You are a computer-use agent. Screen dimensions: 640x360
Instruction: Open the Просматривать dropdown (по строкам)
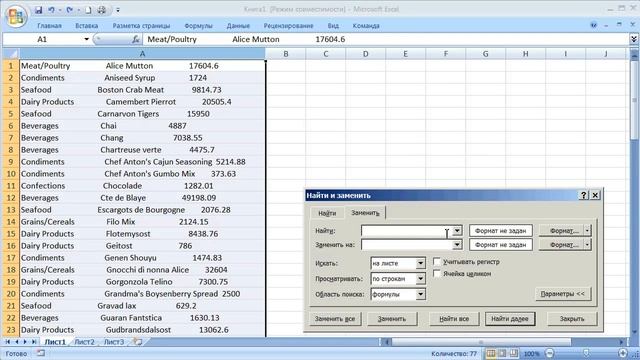[420, 279]
